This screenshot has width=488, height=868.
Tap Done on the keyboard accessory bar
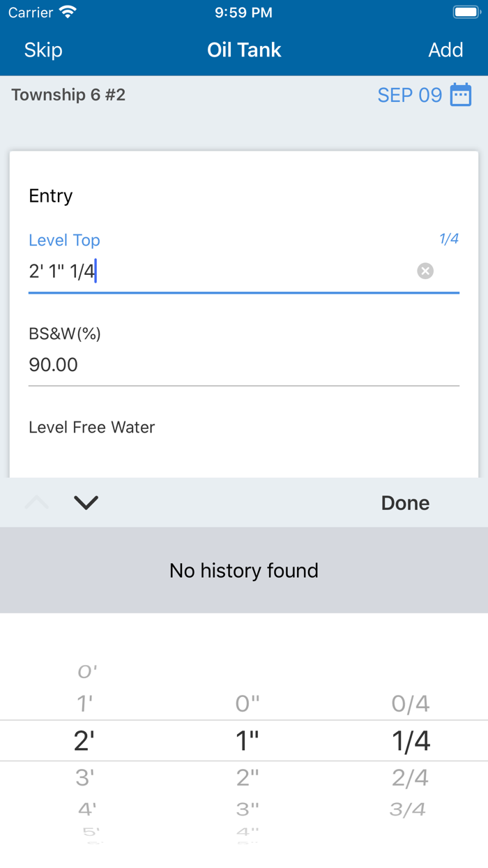coord(405,502)
